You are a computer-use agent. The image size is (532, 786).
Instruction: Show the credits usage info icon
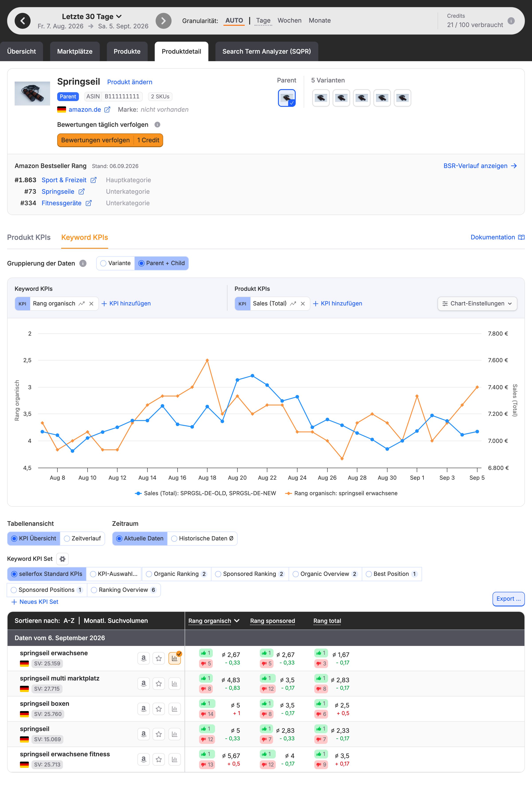click(511, 21)
